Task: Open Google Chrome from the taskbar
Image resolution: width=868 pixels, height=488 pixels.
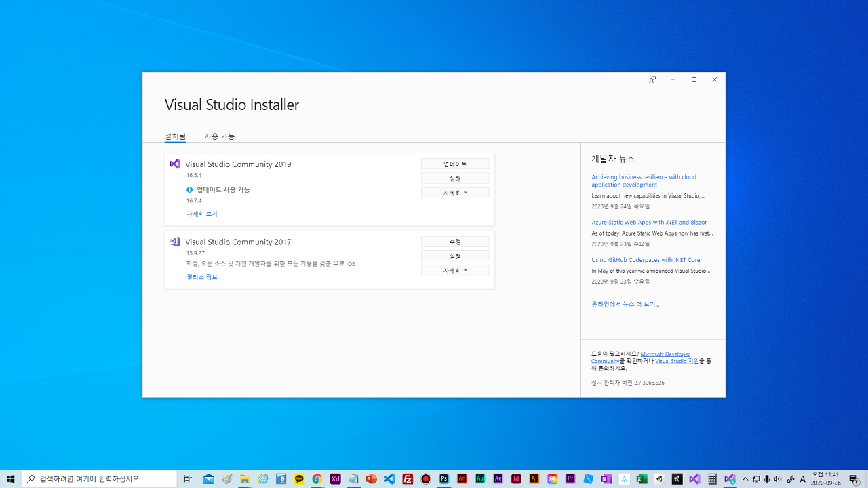Action: coord(317,478)
